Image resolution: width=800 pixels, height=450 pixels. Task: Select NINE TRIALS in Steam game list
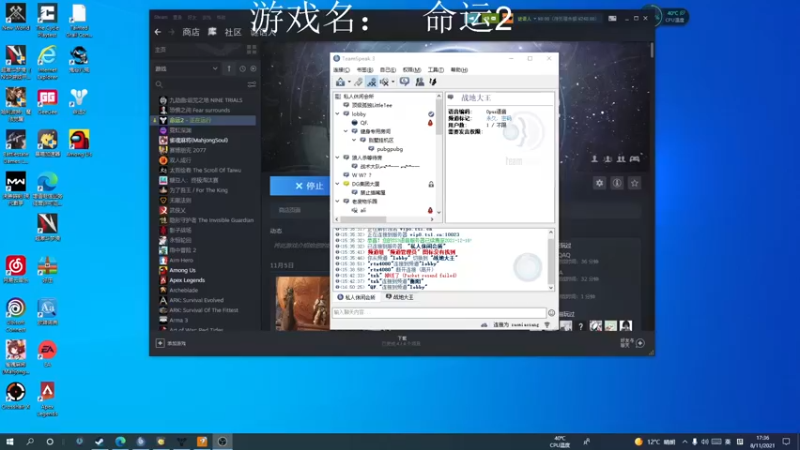tap(205, 100)
